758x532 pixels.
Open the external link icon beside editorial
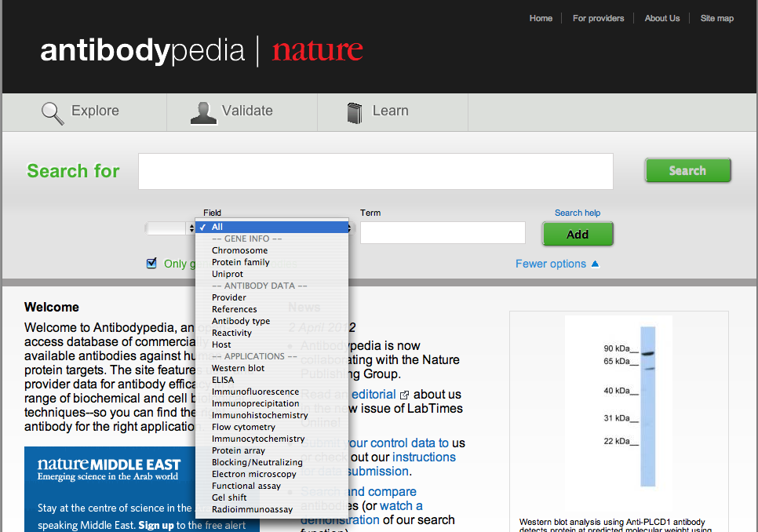point(404,394)
